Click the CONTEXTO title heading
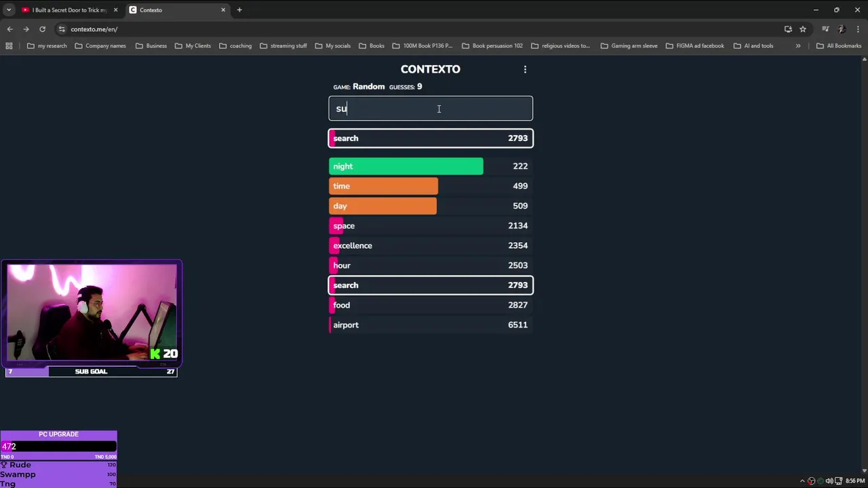The width and height of the screenshot is (868, 488). pyautogui.click(x=431, y=69)
